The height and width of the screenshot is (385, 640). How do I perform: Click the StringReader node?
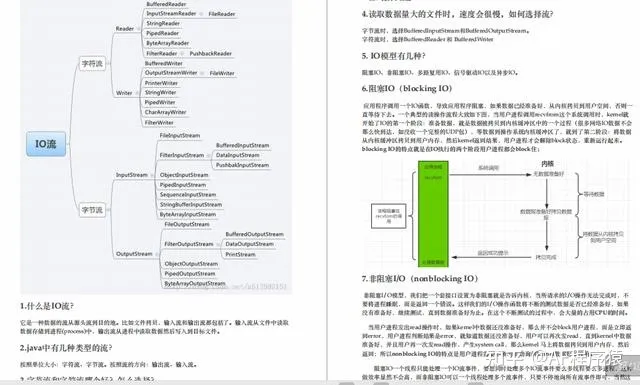click(x=163, y=24)
